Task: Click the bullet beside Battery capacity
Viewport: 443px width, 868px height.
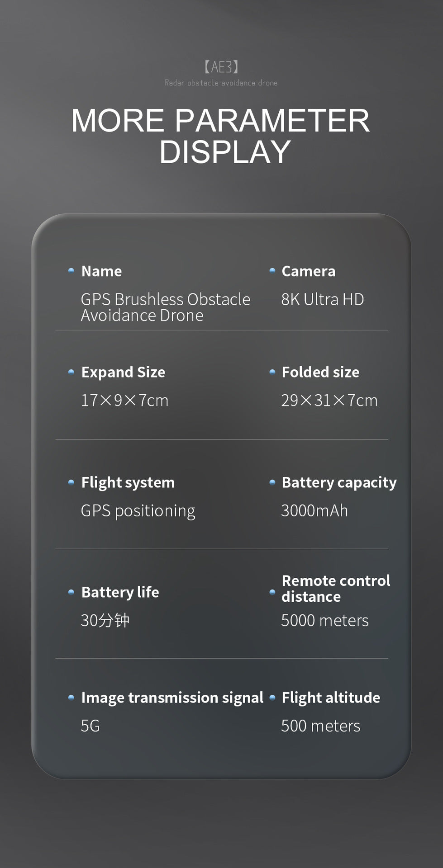Action: [272, 482]
